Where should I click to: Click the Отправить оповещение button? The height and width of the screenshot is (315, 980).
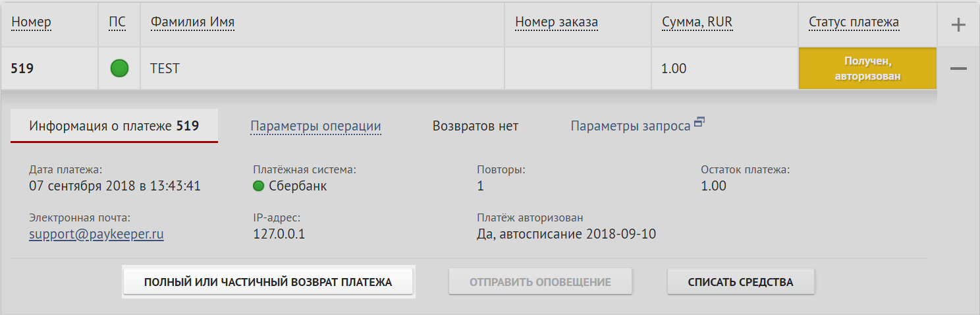[540, 282]
